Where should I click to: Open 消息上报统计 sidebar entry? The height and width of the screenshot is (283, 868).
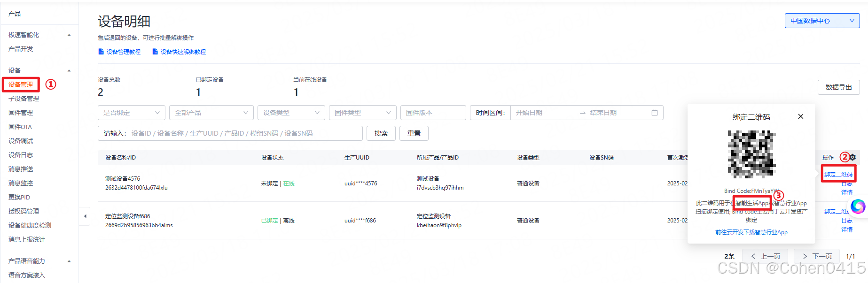coord(27,239)
